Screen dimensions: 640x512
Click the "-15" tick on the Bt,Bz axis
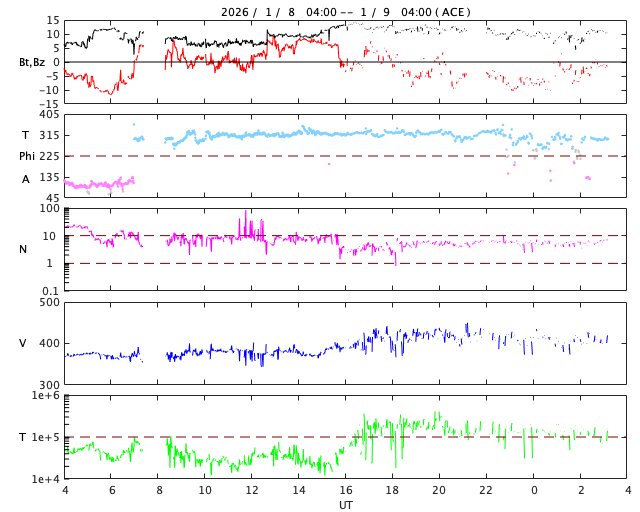click(x=50, y=104)
